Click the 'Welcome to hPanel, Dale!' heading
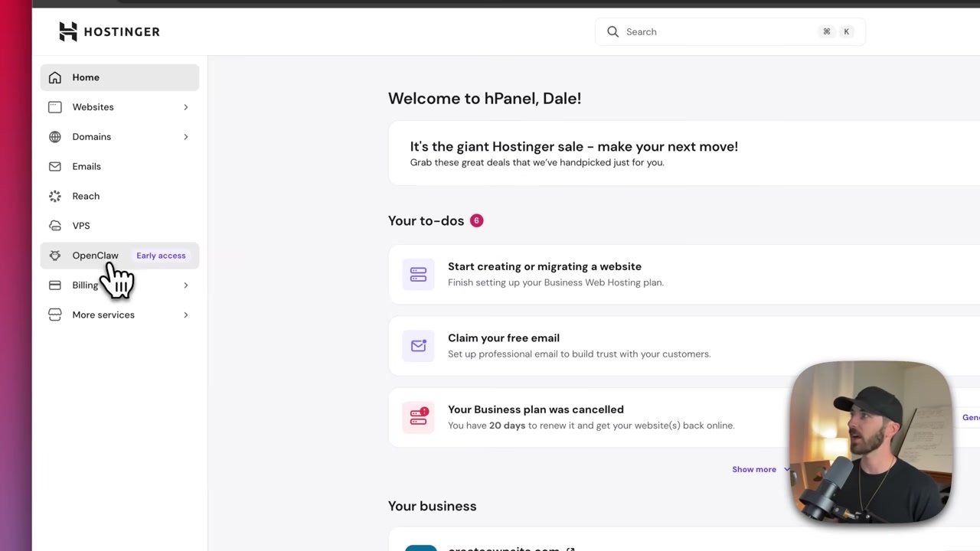The width and height of the screenshot is (980, 551). pyautogui.click(x=485, y=98)
